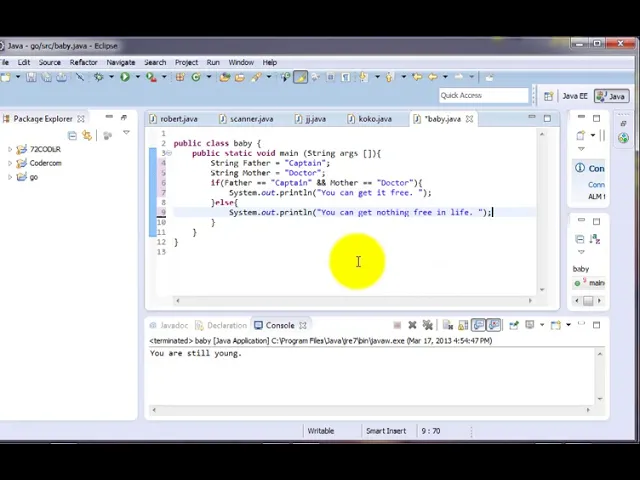
Task: Click the Run Last Tool (external tools) icon
Action: [x=151, y=77]
